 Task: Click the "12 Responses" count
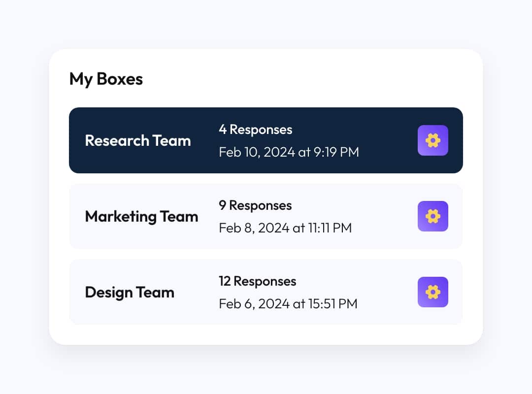pyautogui.click(x=258, y=281)
